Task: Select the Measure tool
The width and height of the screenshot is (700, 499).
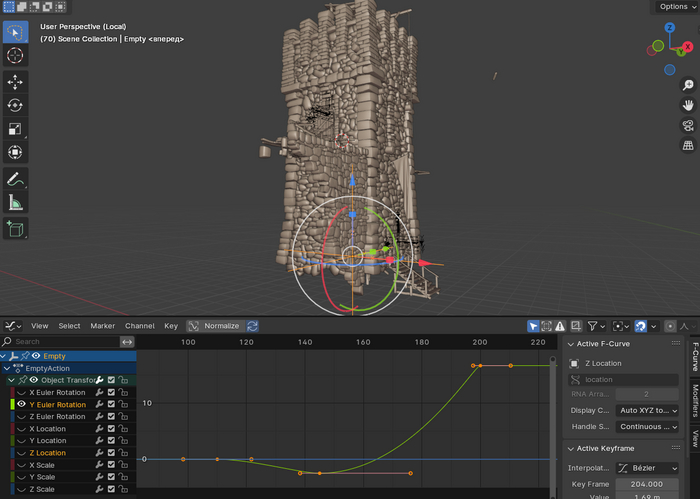Action: (15, 203)
